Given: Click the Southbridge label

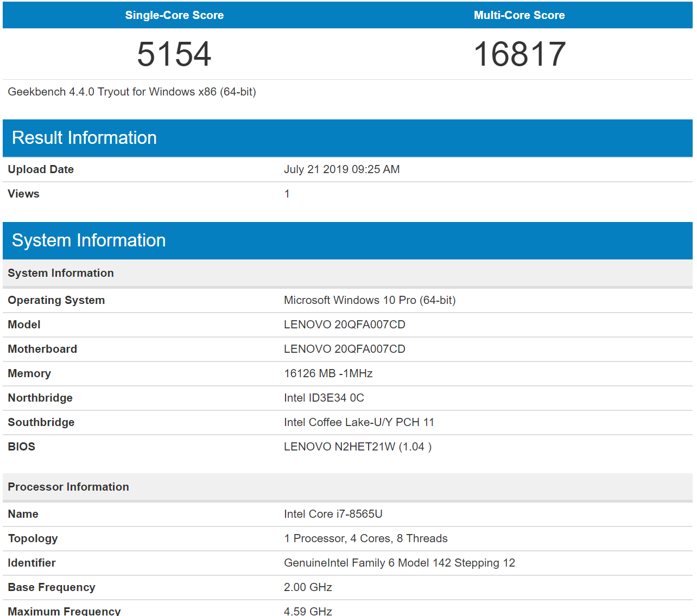Looking at the screenshot, I should [x=41, y=422].
